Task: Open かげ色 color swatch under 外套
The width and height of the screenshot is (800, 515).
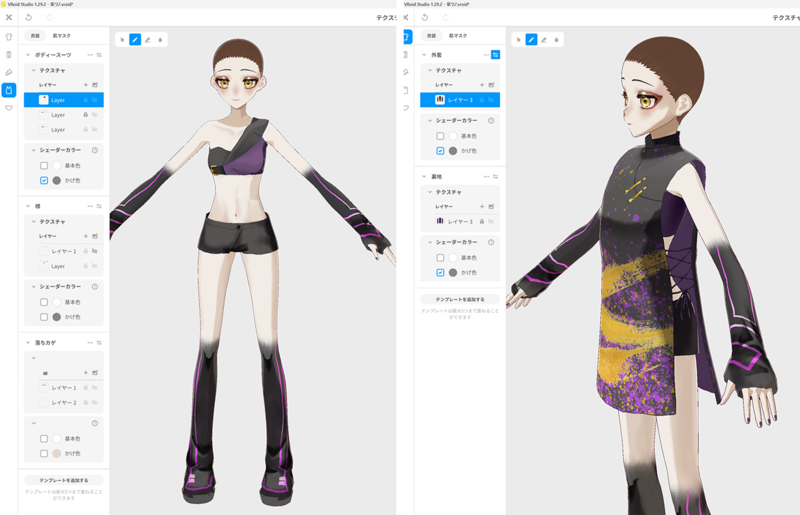Action: (453, 151)
